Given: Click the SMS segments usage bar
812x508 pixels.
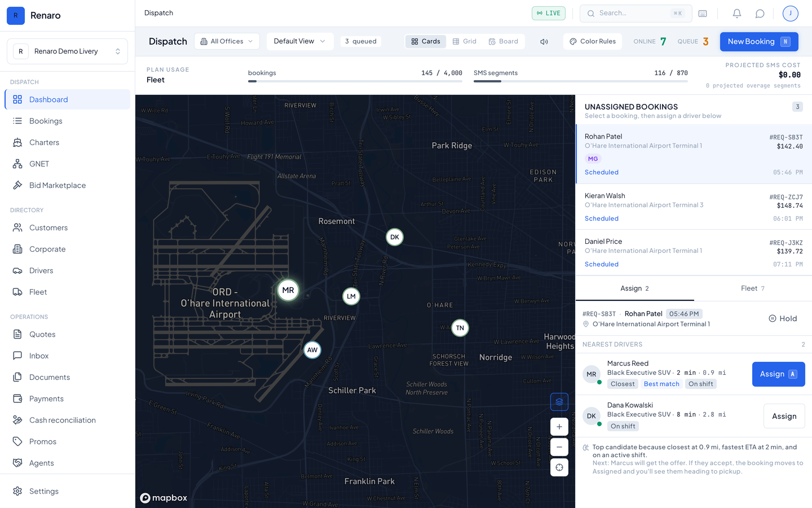Looking at the screenshot, I should coord(581,81).
